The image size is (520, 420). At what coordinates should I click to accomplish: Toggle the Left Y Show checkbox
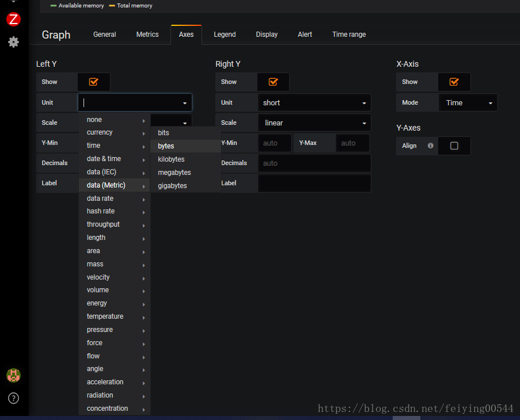pos(93,82)
